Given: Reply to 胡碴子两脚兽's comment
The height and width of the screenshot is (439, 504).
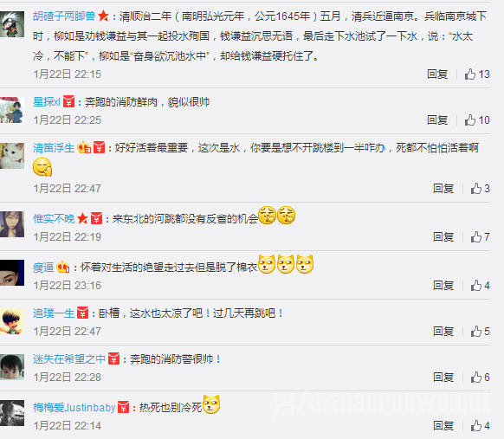Looking at the screenshot, I should (x=437, y=74).
